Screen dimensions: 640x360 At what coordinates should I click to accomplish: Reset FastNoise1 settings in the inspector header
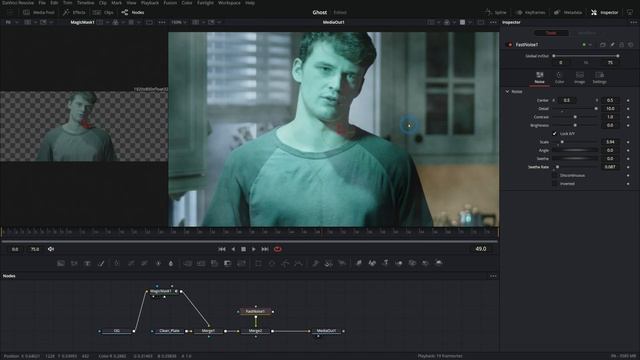pos(631,44)
